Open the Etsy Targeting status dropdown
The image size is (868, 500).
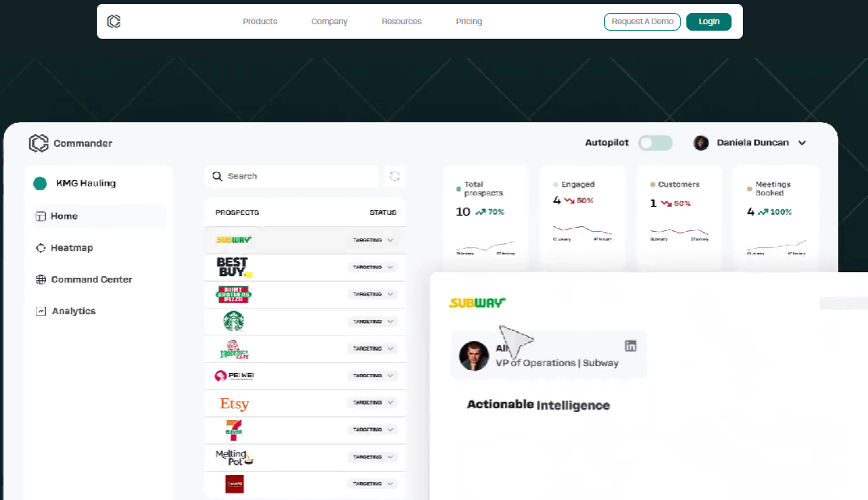tap(373, 402)
